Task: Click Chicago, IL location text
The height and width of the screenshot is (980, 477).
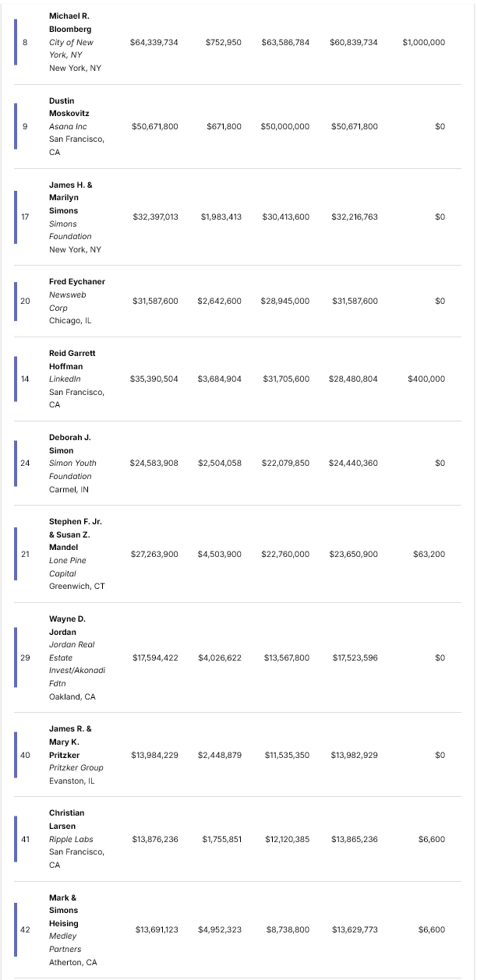Action: tap(70, 320)
